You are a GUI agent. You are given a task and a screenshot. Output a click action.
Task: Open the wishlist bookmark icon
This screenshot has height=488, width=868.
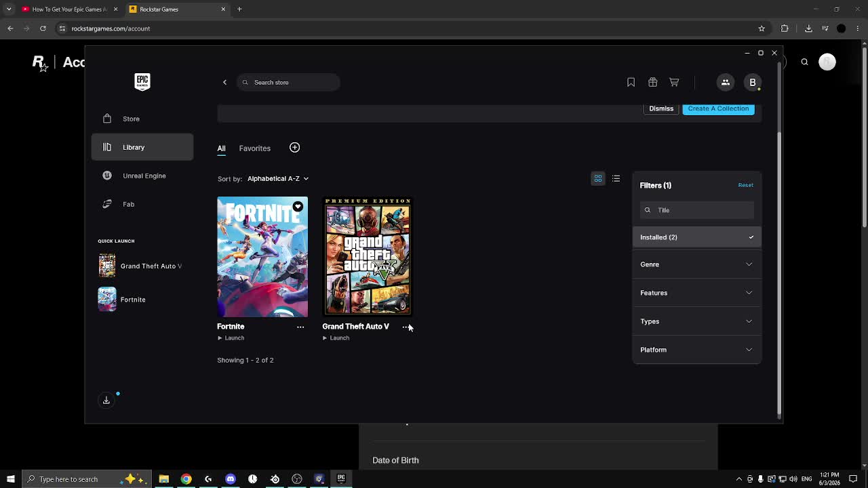click(631, 83)
